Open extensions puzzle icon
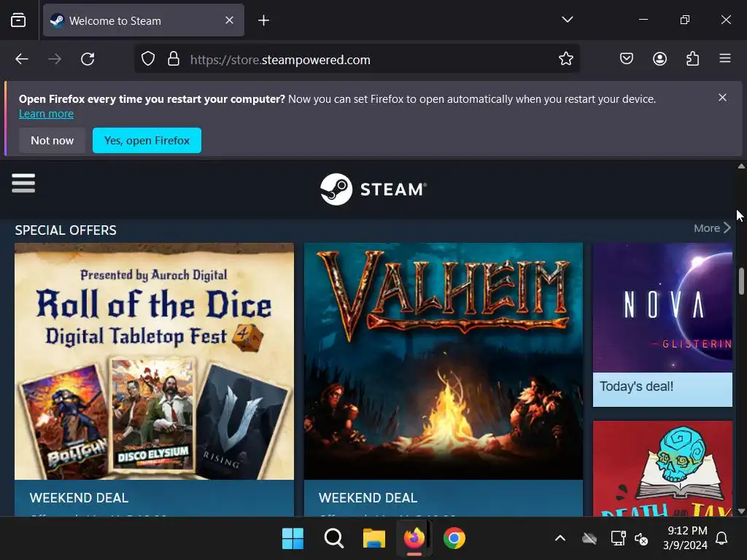 click(692, 58)
